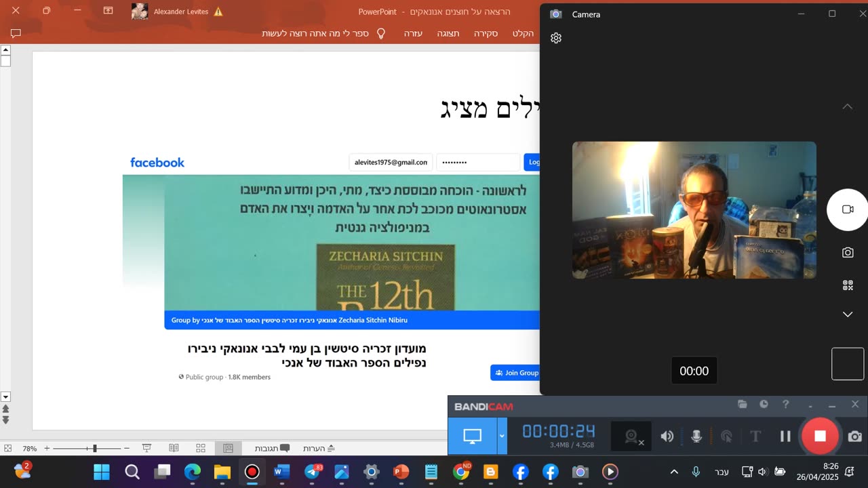Click the PowerPoint zoom slider handle

(94, 448)
